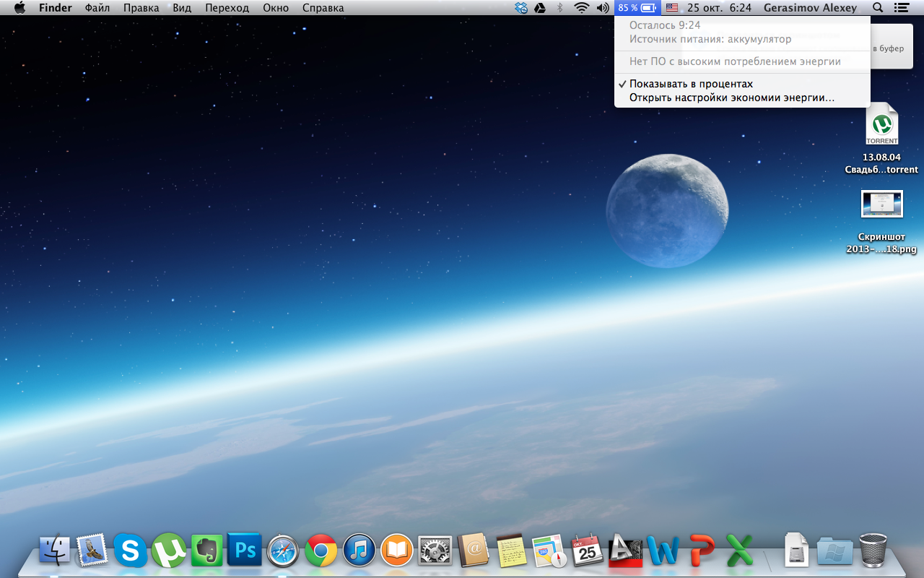Screen dimensions: 924x578
Task: Open Safari compass icon
Action: 282,551
